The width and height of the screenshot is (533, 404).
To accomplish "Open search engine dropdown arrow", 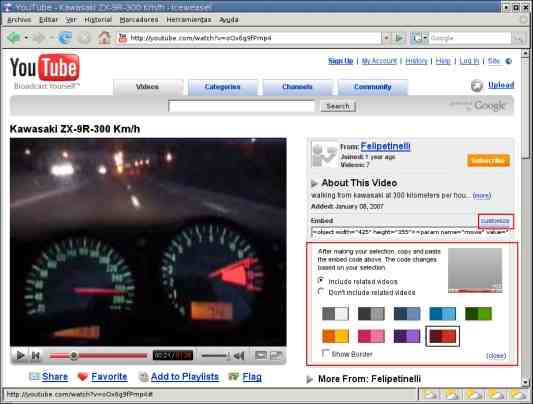I will (x=425, y=38).
